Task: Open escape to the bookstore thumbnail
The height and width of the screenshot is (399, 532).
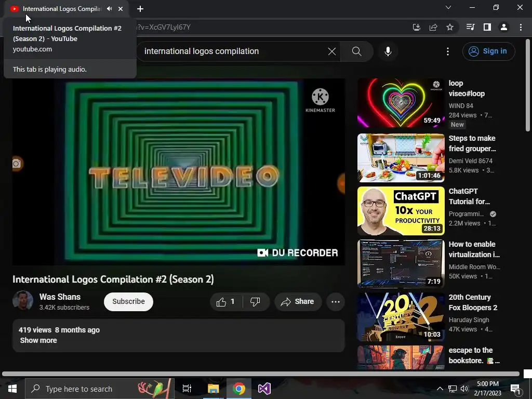Action: click(401, 357)
